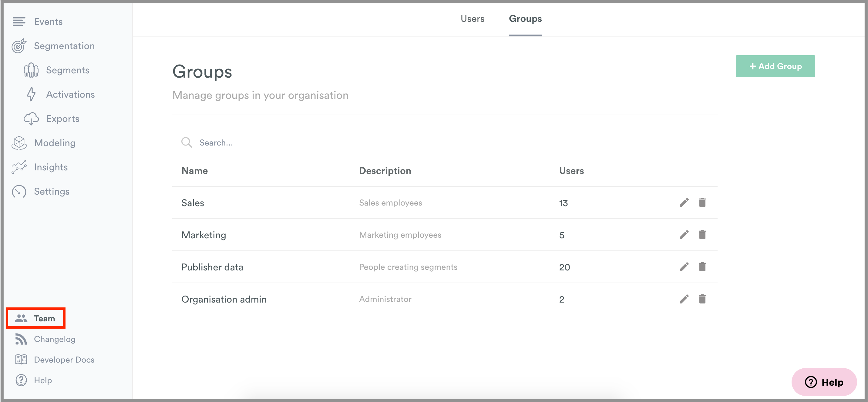868x402 pixels.
Task: Edit the Marketing group with pencil icon
Action: click(x=684, y=235)
